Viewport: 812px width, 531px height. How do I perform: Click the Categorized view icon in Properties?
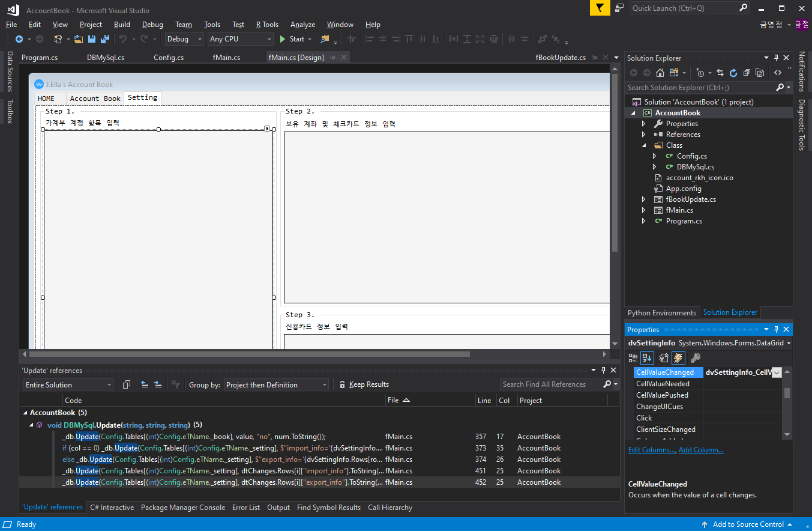[x=633, y=358]
